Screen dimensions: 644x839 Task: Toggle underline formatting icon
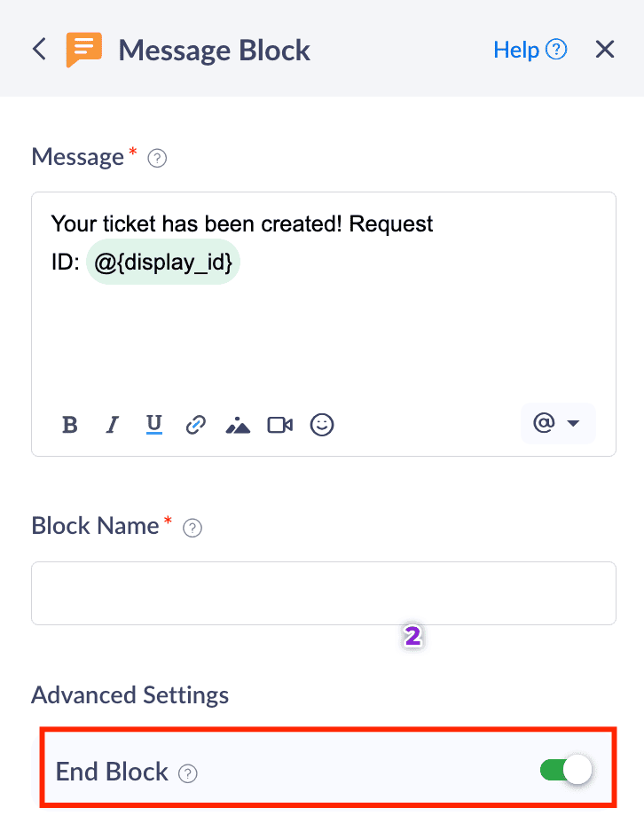tap(154, 425)
